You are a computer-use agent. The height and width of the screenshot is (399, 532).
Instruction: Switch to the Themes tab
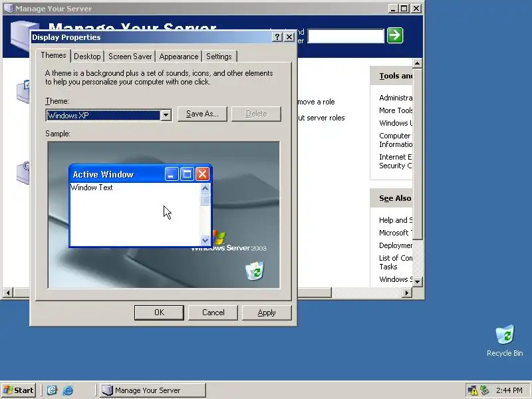pyautogui.click(x=53, y=55)
